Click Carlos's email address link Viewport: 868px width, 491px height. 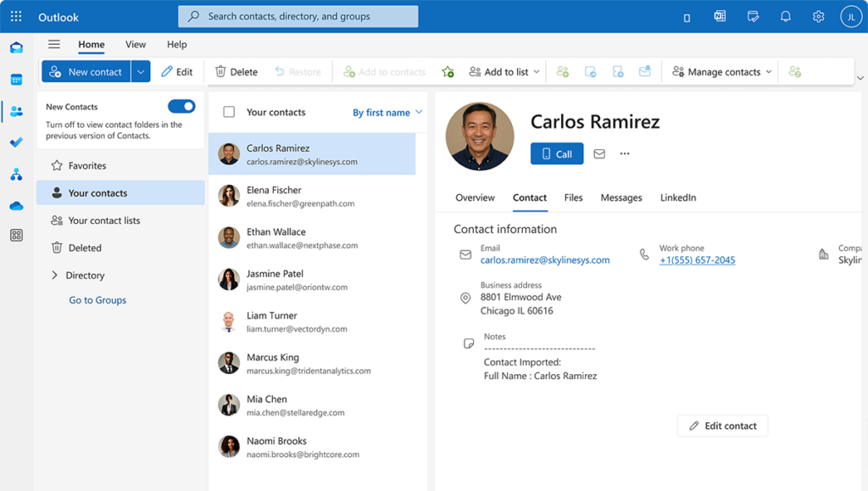click(x=545, y=260)
